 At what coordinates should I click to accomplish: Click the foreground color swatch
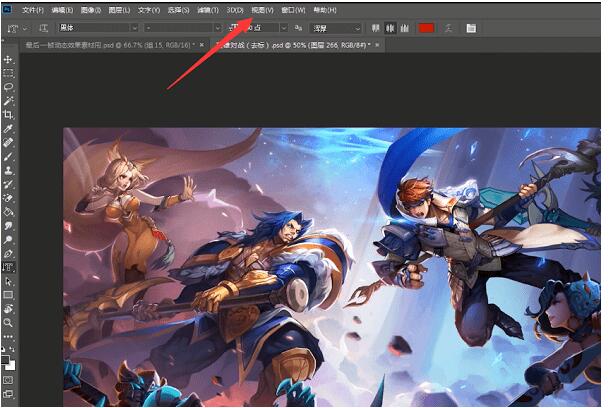pyautogui.click(x=5, y=359)
